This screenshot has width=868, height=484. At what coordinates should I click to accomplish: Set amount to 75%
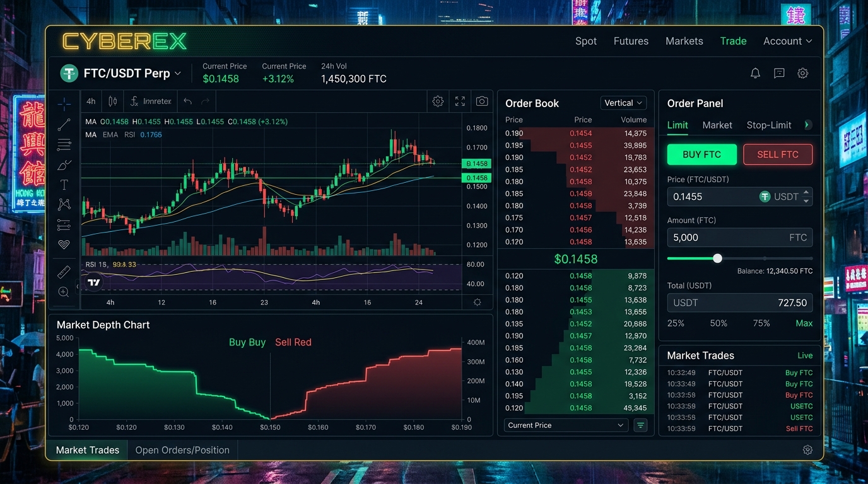click(761, 323)
